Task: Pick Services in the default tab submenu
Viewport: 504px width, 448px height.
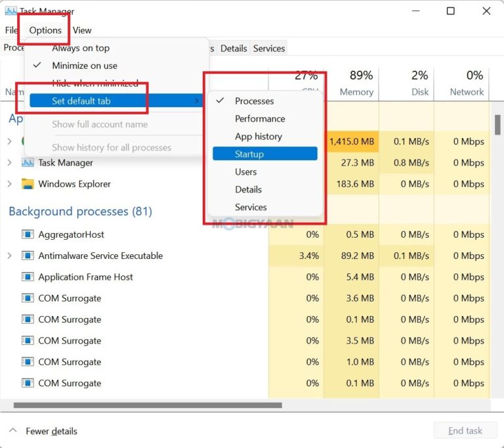Action: [265, 208]
